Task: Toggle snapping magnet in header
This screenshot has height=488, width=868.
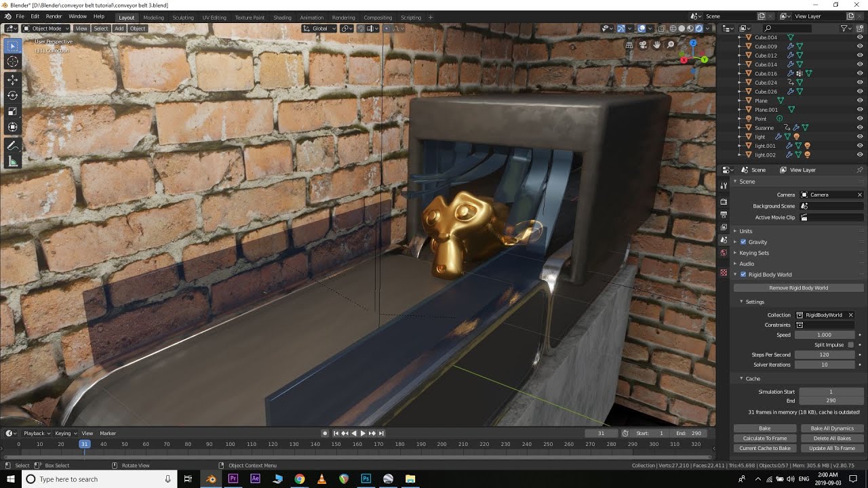Action: (x=361, y=28)
